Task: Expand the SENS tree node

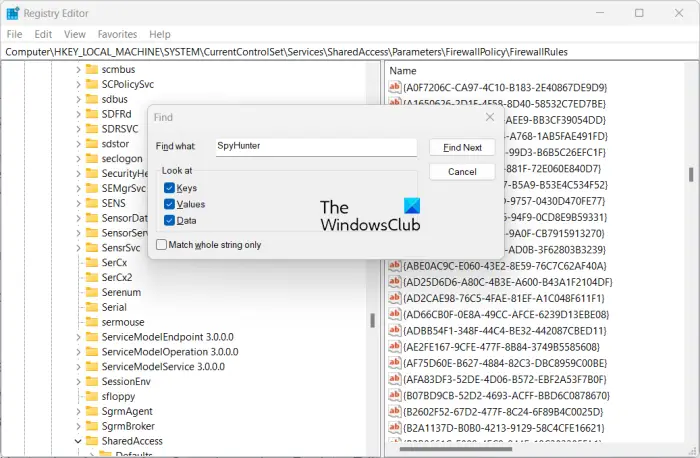Action: pos(78,204)
